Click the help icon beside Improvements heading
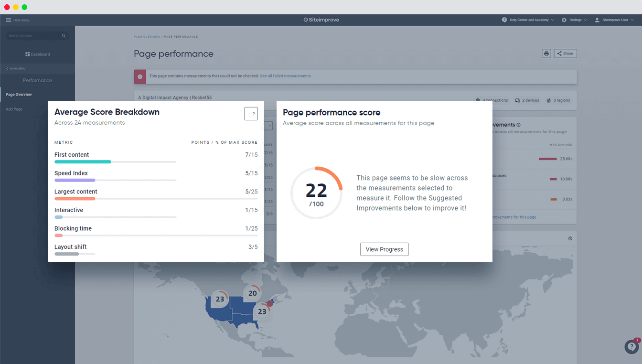The width and height of the screenshot is (642, 364). tap(518, 125)
